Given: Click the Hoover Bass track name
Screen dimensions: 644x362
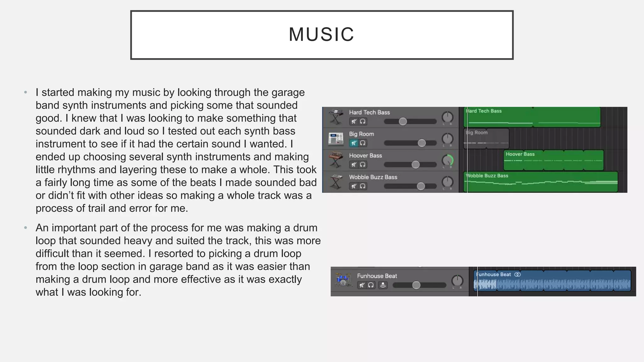Looking at the screenshot, I should coord(365,156).
